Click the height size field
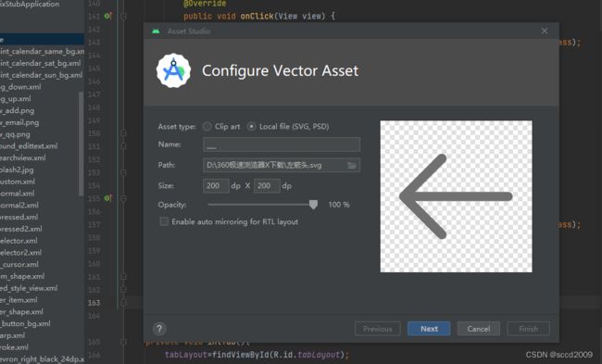 tap(267, 186)
